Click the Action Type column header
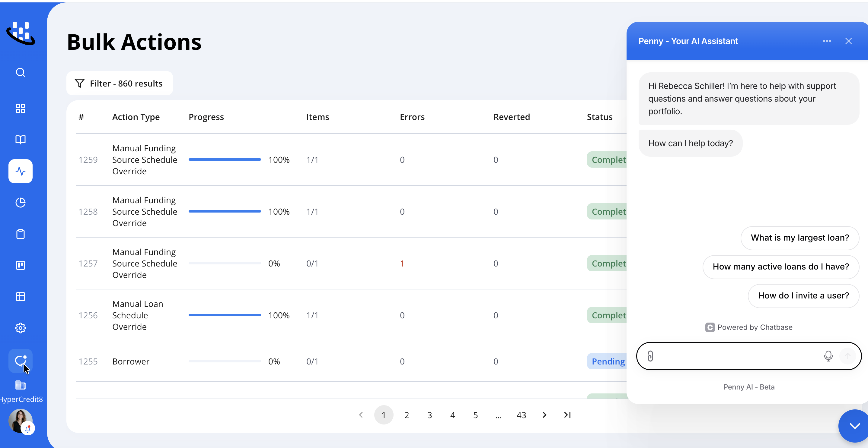Image resolution: width=868 pixels, height=448 pixels. coord(136,117)
